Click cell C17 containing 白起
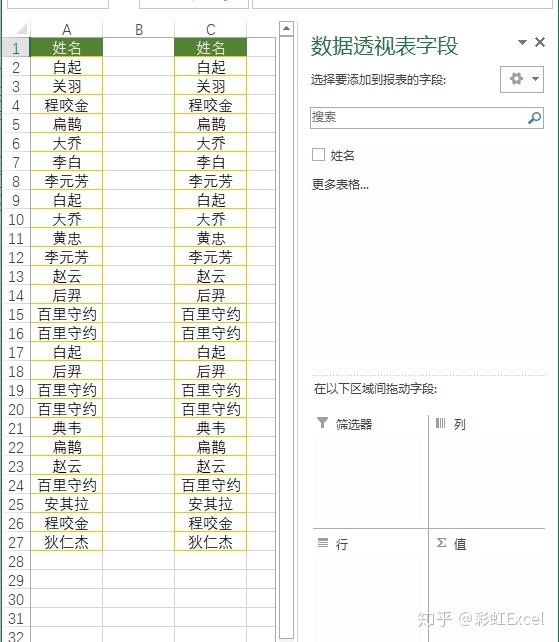This screenshot has width=559, height=642. click(210, 352)
